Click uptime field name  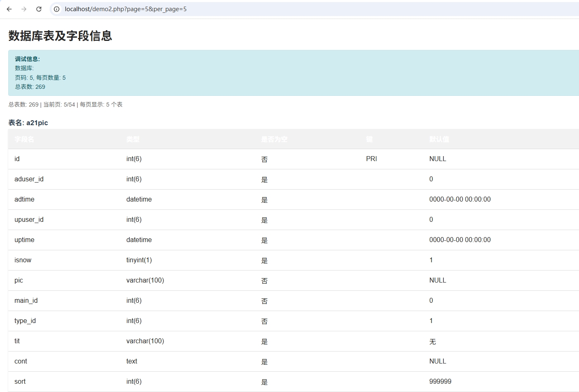24,240
